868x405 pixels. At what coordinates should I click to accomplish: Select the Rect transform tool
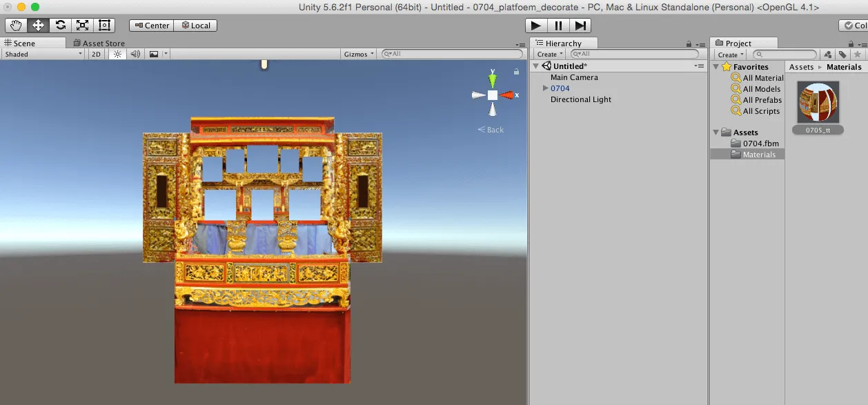[104, 26]
